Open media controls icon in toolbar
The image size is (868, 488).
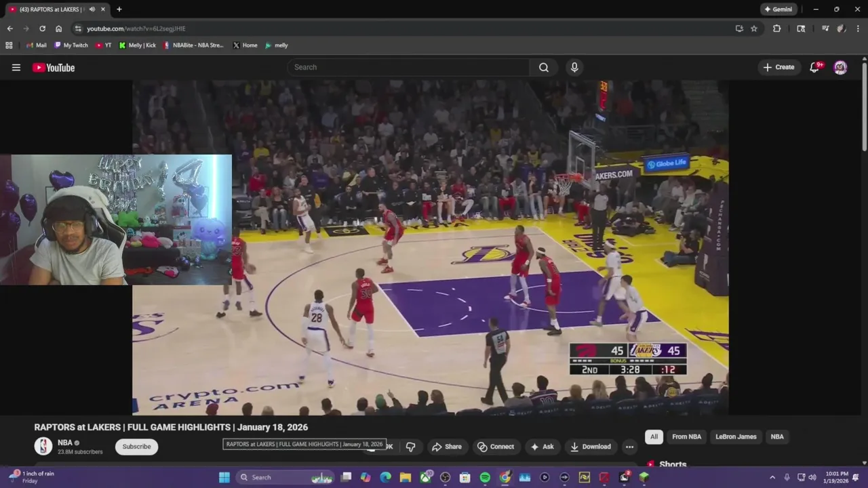click(825, 28)
